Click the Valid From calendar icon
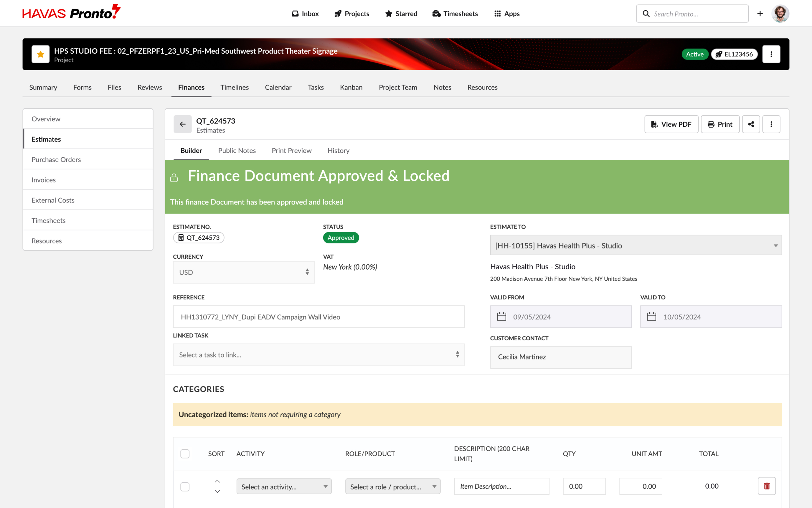The width and height of the screenshot is (812, 508). tap(501, 317)
